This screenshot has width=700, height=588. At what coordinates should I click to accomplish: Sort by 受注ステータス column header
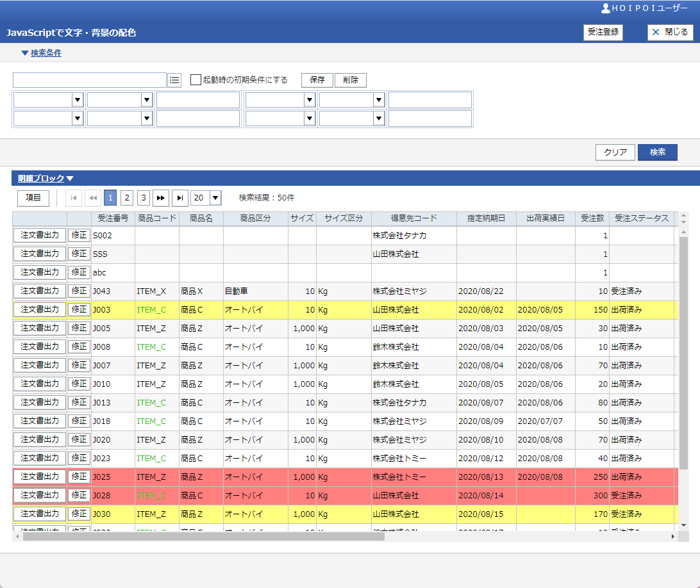(x=642, y=218)
